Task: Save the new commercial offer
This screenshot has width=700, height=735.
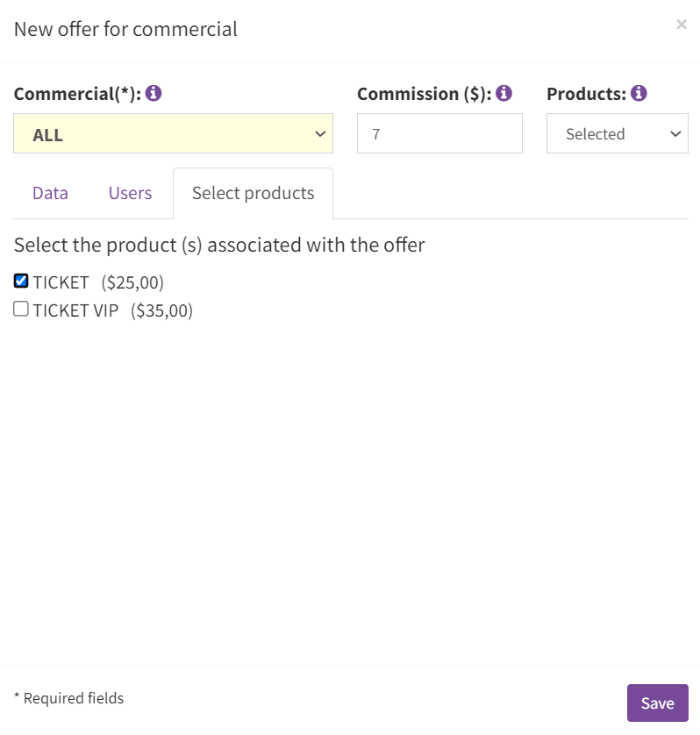Action: click(658, 703)
